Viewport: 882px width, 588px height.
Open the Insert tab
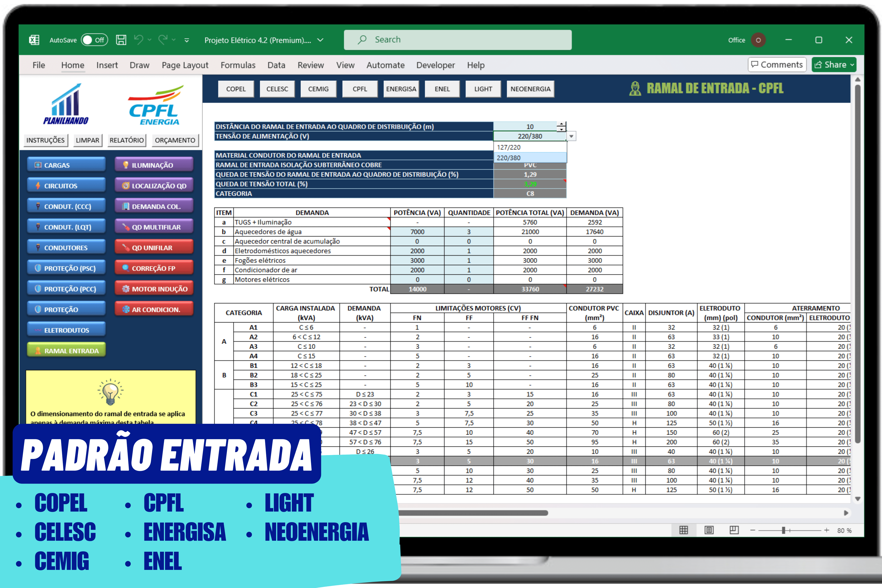(x=107, y=65)
